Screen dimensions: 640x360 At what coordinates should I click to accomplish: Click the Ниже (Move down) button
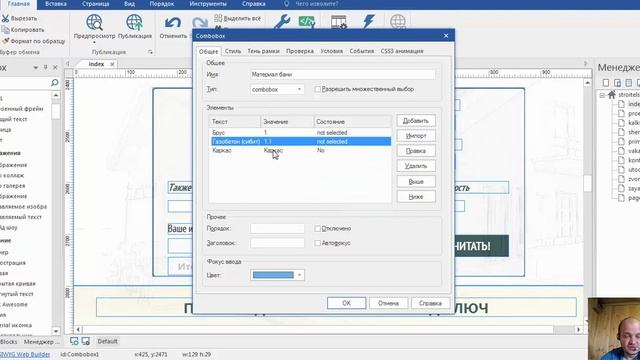[x=416, y=197]
